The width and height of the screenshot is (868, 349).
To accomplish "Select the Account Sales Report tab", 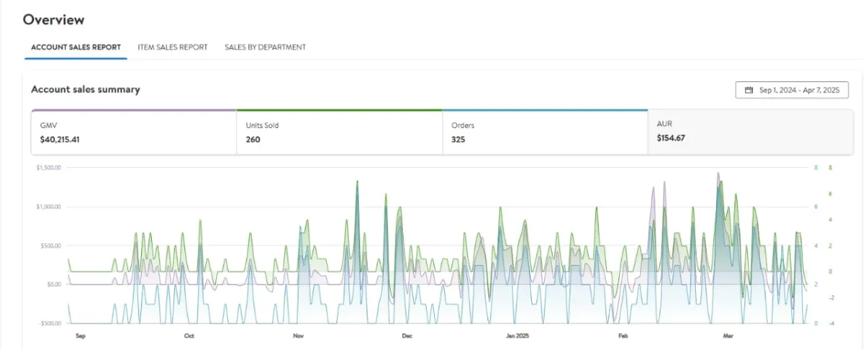I will [x=76, y=47].
